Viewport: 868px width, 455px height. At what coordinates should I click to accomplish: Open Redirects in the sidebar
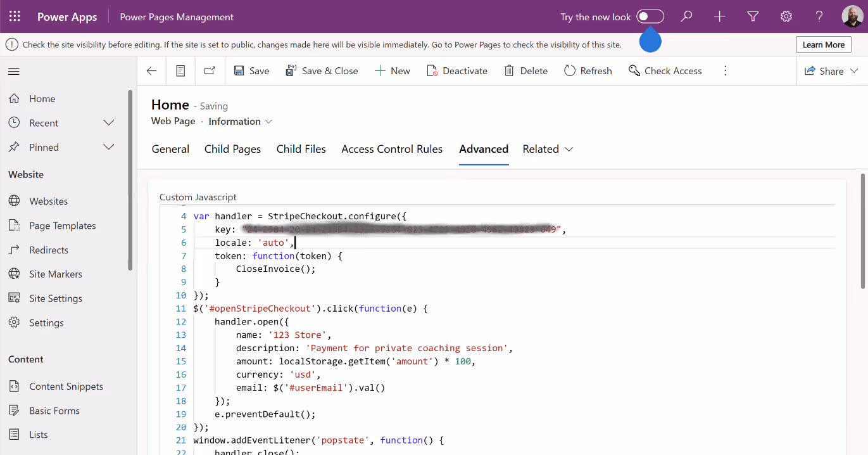pos(48,250)
